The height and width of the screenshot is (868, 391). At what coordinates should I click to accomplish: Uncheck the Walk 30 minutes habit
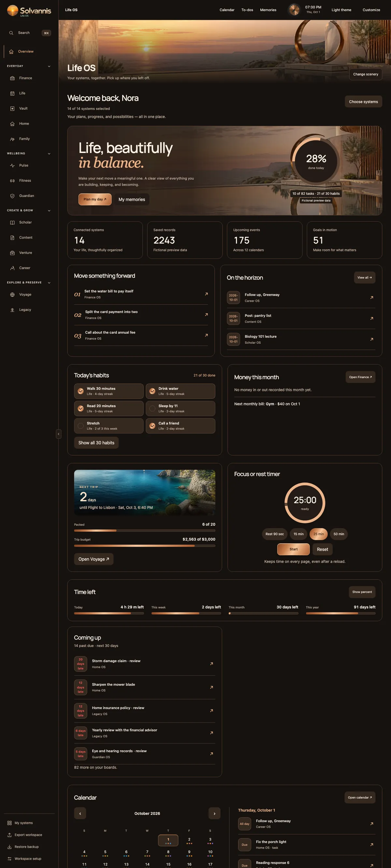tap(80, 391)
